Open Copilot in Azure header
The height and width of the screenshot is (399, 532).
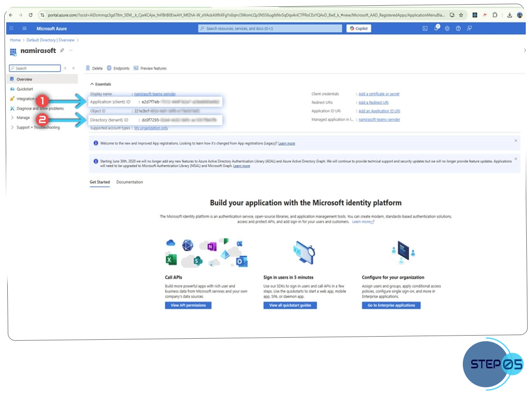(x=359, y=29)
